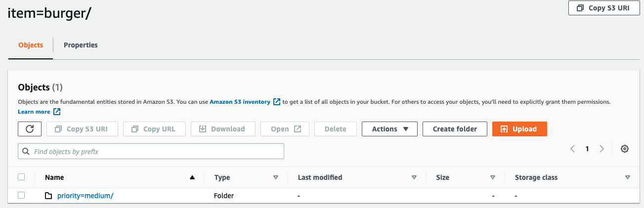This screenshot has height=208, width=644.
Task: Sort by Storage class column arrow
Action: (628, 177)
